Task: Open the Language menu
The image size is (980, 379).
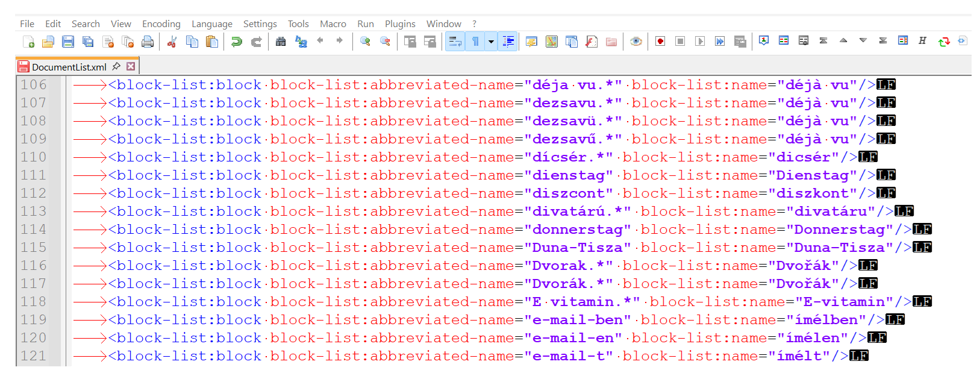Action: click(x=211, y=24)
